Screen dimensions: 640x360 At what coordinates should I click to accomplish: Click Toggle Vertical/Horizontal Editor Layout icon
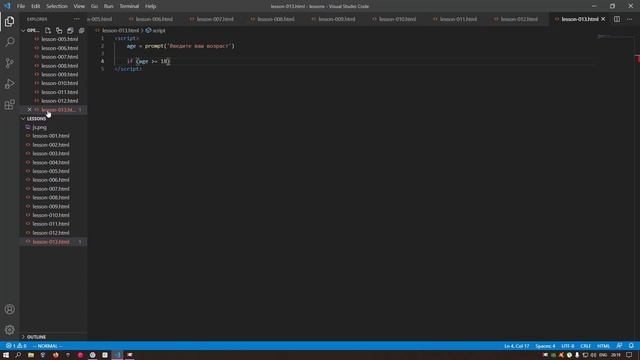pos(59,31)
